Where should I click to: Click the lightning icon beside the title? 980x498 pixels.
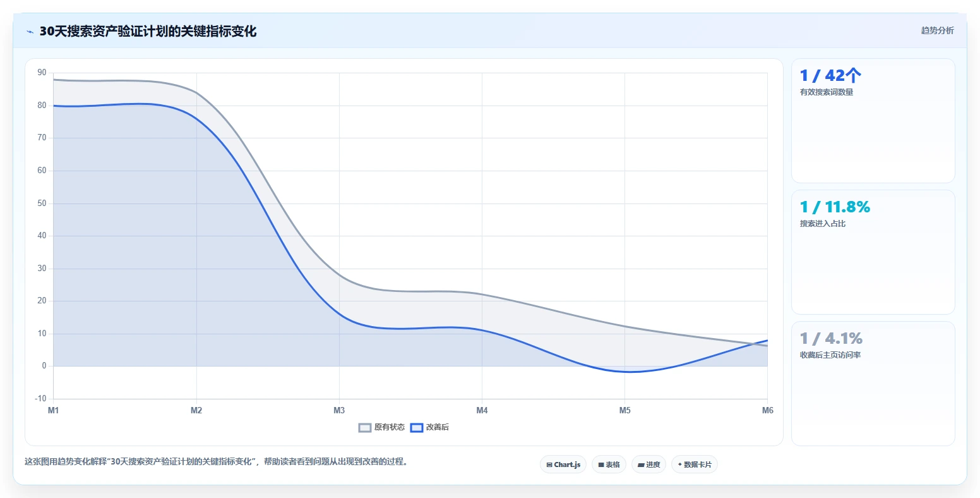[x=30, y=32]
